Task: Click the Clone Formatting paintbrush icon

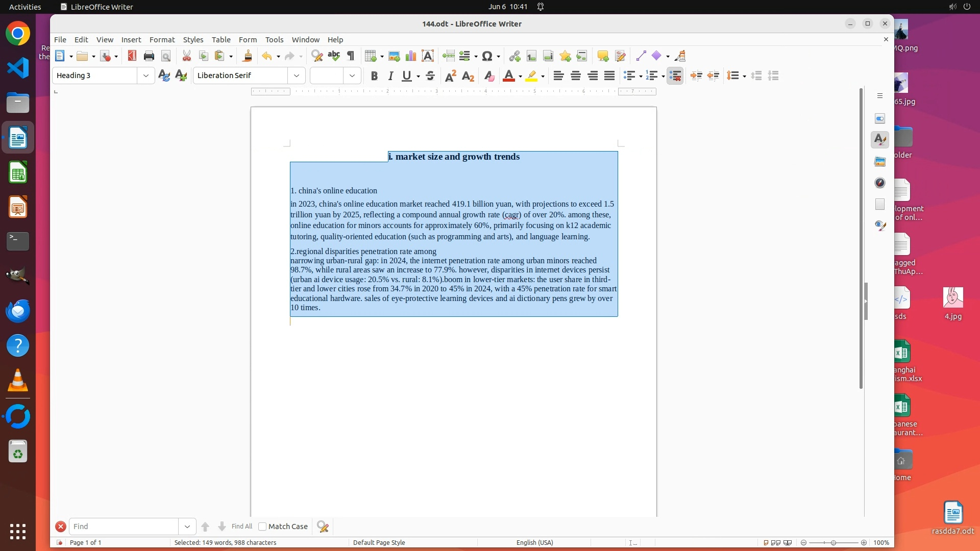Action: point(248,56)
